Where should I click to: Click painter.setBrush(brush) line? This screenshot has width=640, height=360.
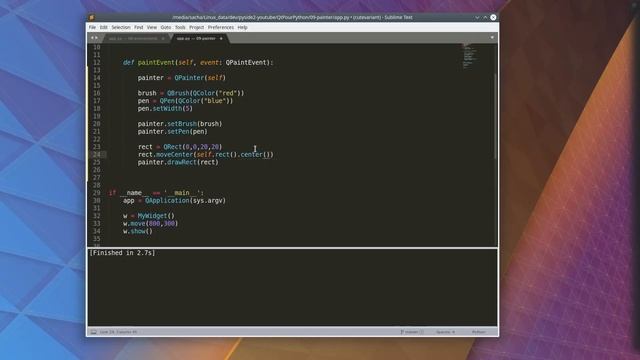tap(180, 124)
